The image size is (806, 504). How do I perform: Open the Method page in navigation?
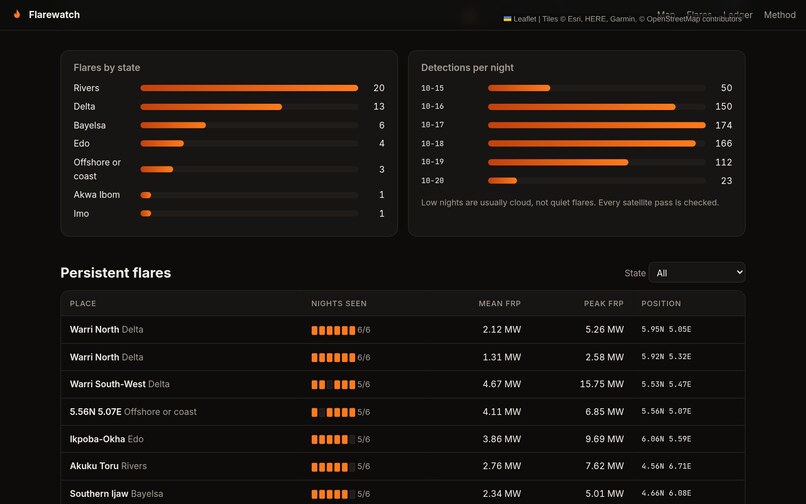(x=779, y=15)
